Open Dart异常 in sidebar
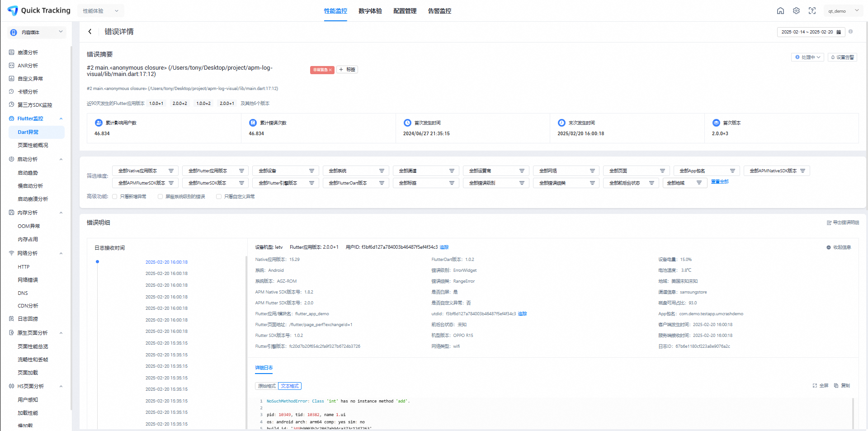 [x=36, y=132]
